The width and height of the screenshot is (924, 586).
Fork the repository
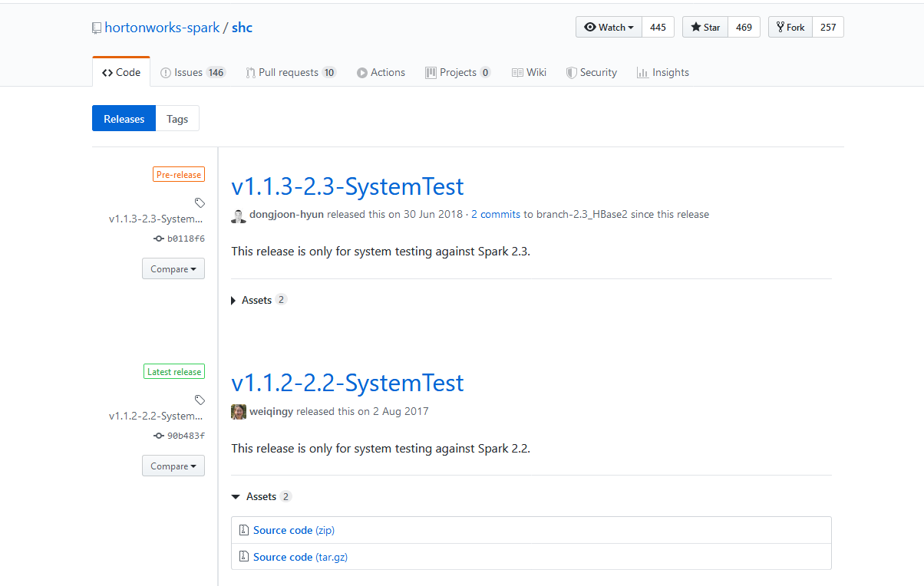(x=790, y=27)
